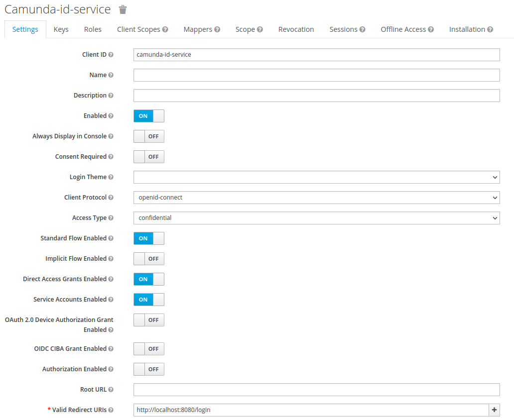Click the help icon beside Login Theme
This screenshot has width=514, height=420.
click(111, 177)
